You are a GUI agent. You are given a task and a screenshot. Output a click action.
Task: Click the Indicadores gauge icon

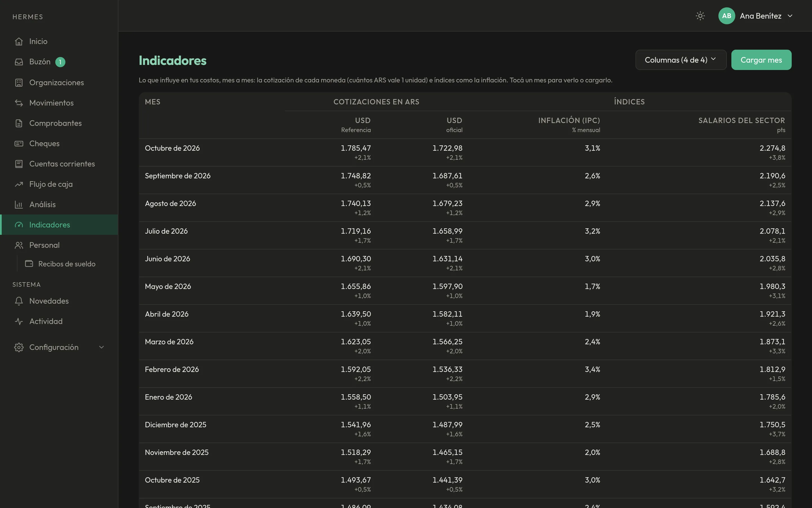19,225
